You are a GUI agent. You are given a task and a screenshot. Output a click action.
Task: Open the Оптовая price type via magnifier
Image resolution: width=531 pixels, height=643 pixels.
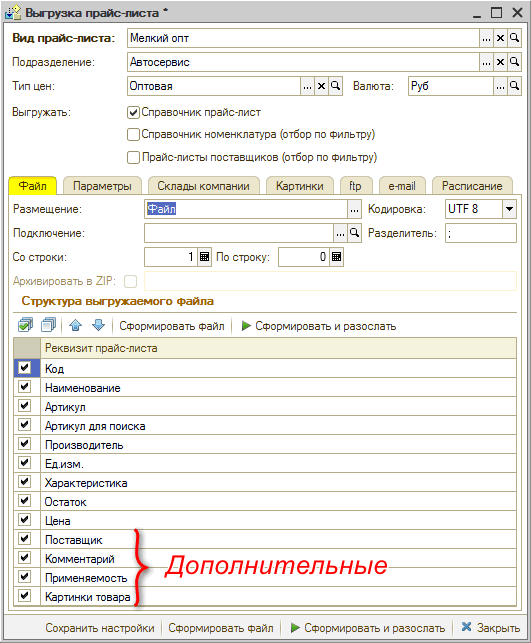pyautogui.click(x=335, y=86)
